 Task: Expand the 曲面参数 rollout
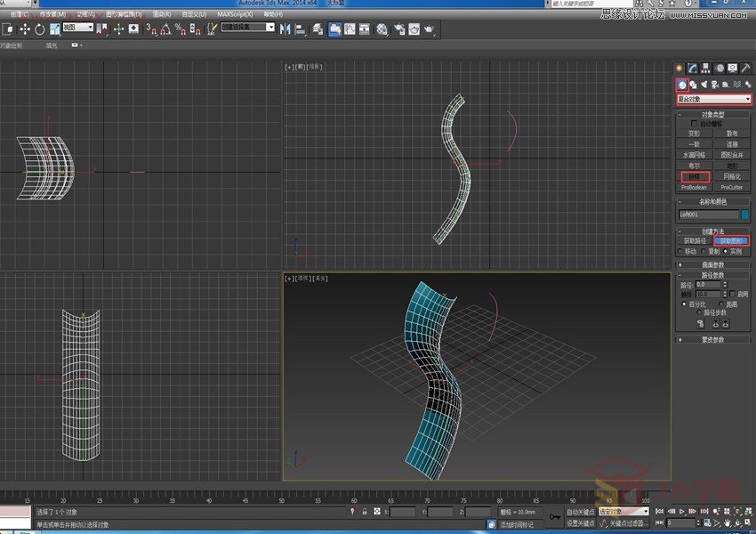coord(712,264)
